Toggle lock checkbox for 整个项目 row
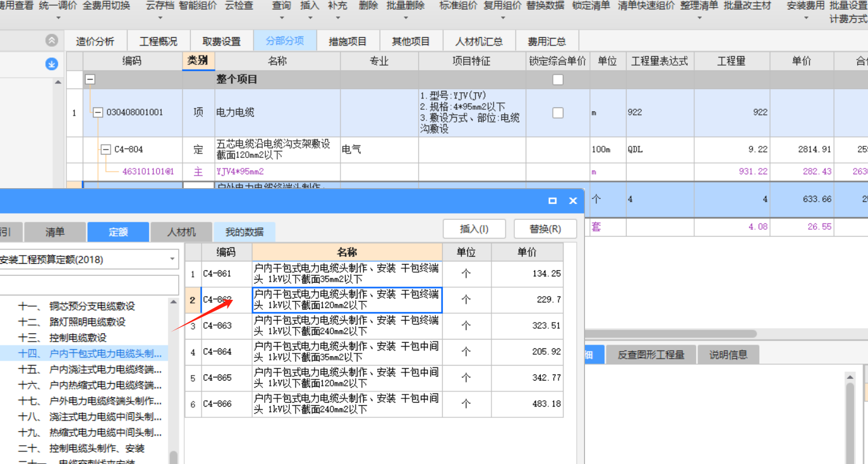This screenshot has width=868, height=464. tap(558, 80)
